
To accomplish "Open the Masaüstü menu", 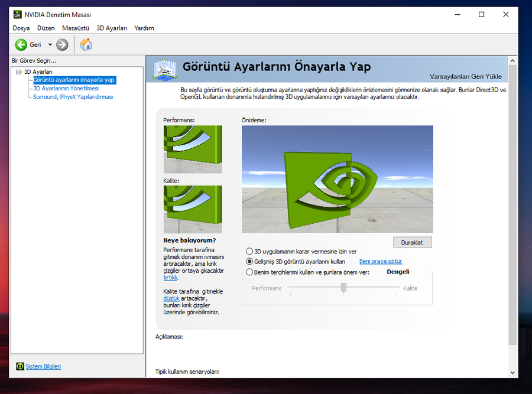I will pos(76,28).
